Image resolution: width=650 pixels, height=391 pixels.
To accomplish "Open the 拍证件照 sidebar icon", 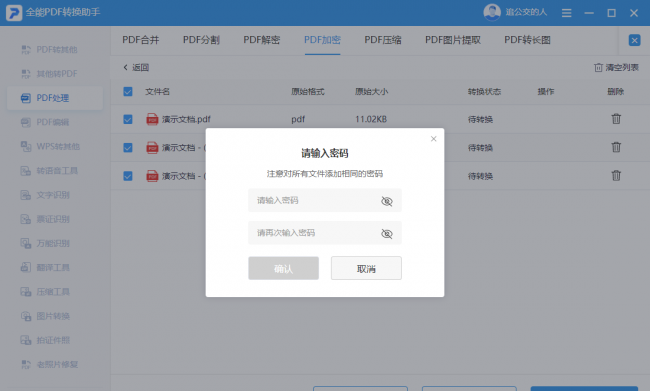I will (x=26, y=340).
